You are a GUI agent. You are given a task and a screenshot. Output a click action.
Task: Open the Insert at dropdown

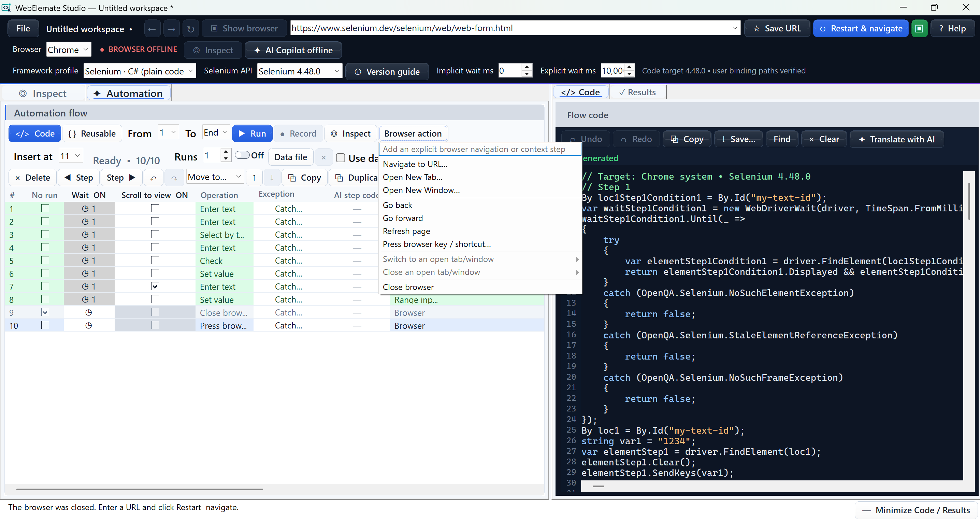pyautogui.click(x=71, y=156)
